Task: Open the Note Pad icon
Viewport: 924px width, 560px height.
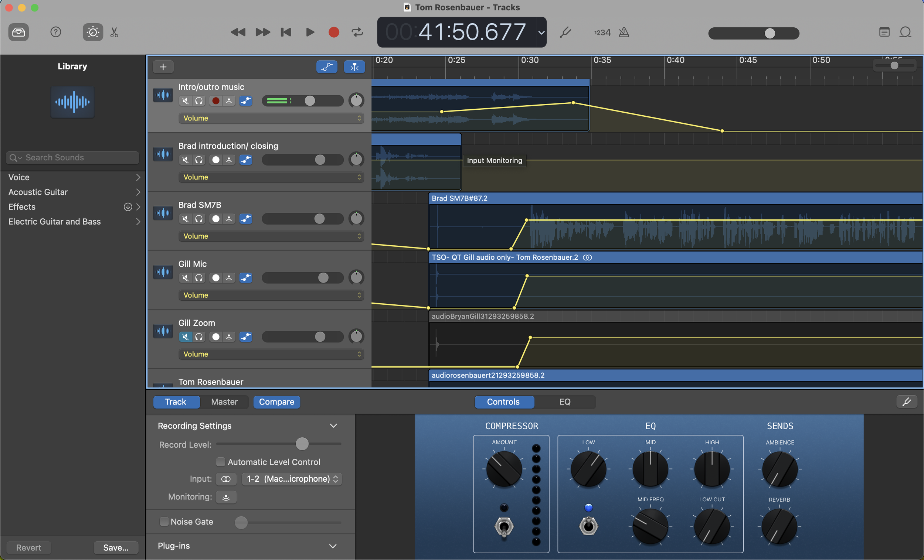Action: [x=884, y=32]
